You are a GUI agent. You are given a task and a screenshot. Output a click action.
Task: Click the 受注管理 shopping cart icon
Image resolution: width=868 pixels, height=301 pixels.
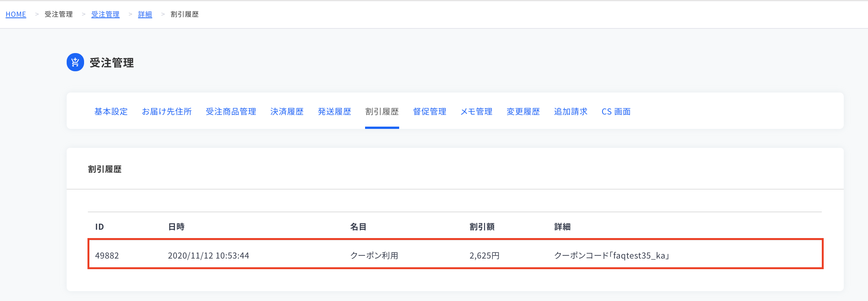(x=75, y=62)
